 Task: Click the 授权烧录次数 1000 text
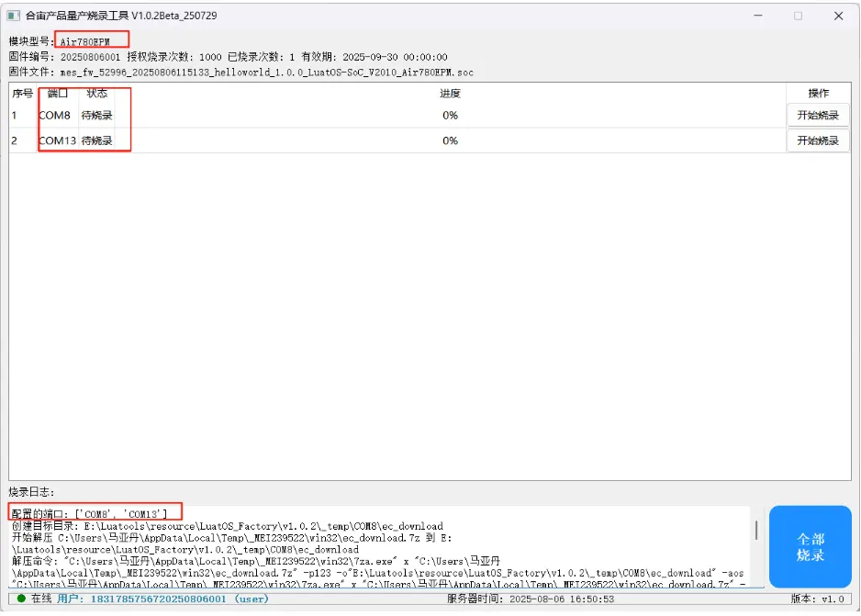point(174,57)
